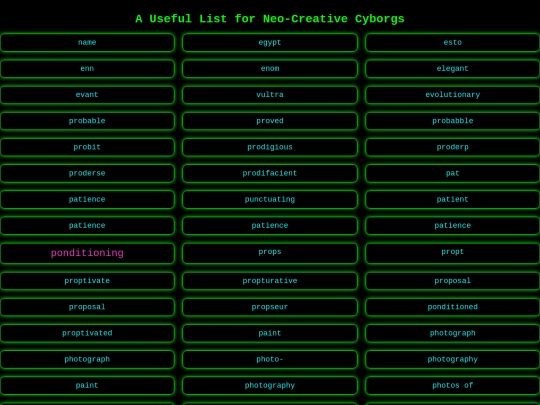Select the "patient" word button
This screenshot has width=540, height=405.
point(453,199)
